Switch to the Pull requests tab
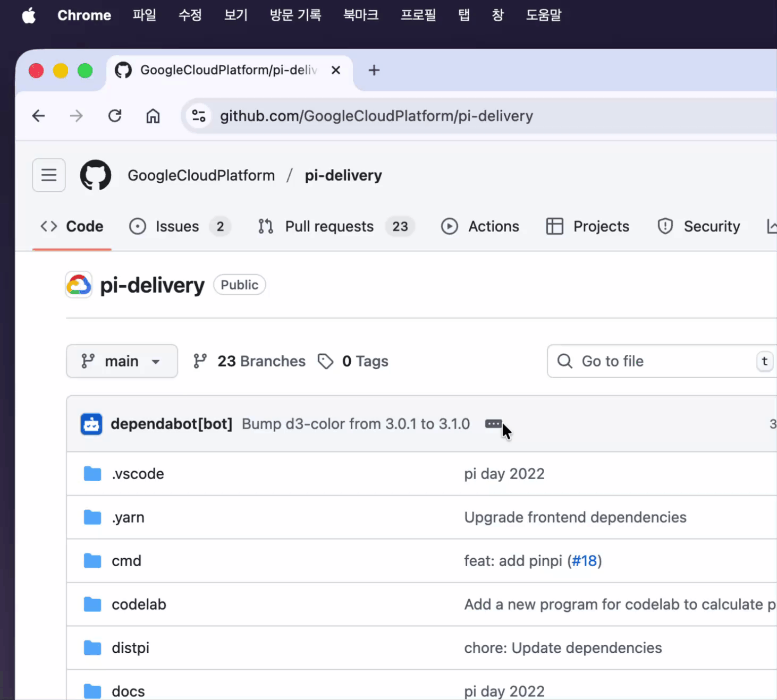This screenshot has height=700, width=777. [336, 226]
